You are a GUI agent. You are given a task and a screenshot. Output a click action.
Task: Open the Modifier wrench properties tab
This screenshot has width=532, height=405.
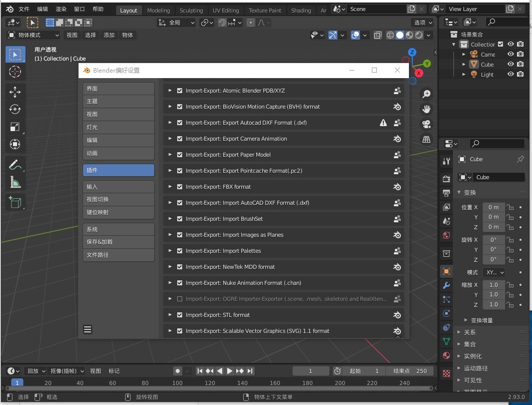[446, 285]
